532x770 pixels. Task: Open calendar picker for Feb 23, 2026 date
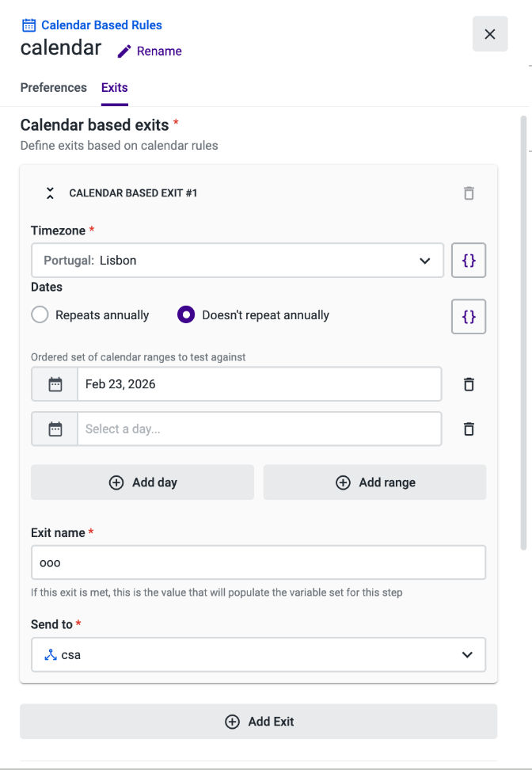click(x=55, y=384)
